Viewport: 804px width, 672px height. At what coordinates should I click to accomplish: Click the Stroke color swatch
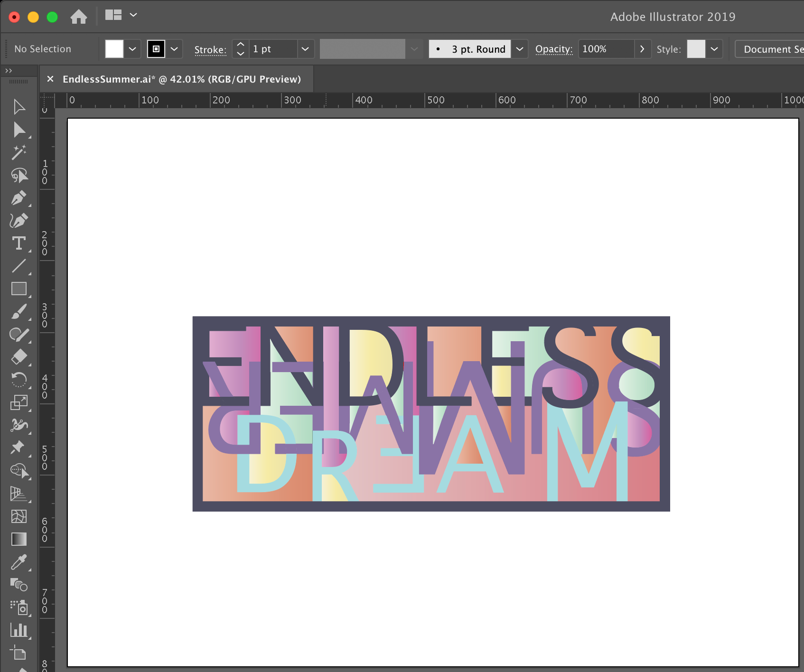(156, 49)
